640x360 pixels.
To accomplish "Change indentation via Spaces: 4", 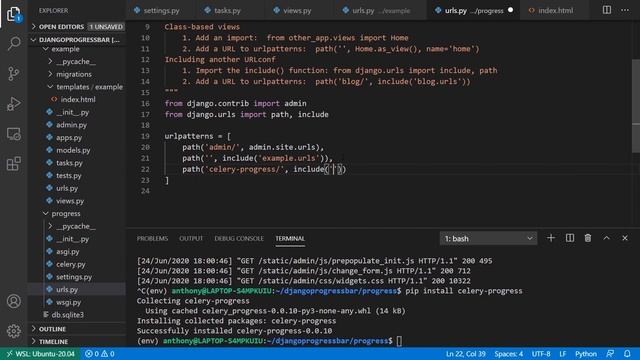I will [x=509, y=354].
